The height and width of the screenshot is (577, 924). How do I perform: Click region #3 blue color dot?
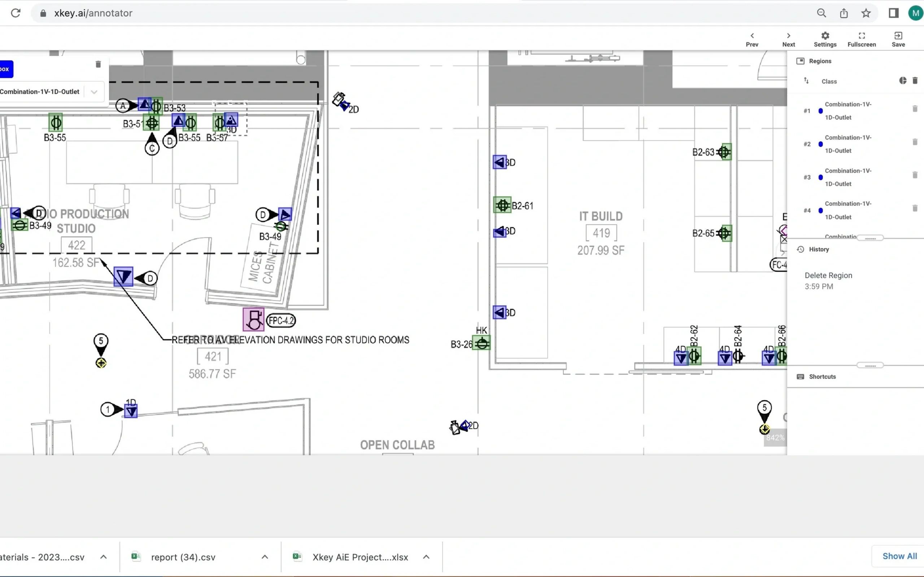pos(820,177)
